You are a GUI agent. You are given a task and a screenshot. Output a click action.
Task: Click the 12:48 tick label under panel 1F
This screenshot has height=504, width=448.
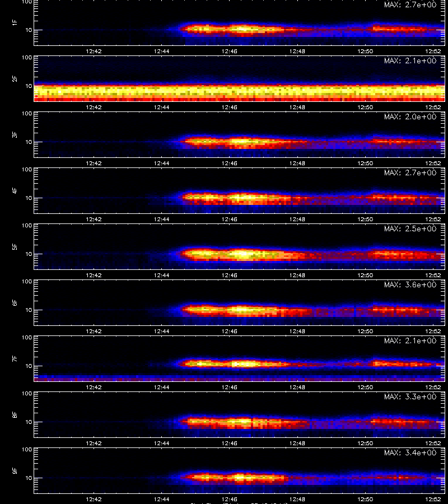[x=297, y=51]
